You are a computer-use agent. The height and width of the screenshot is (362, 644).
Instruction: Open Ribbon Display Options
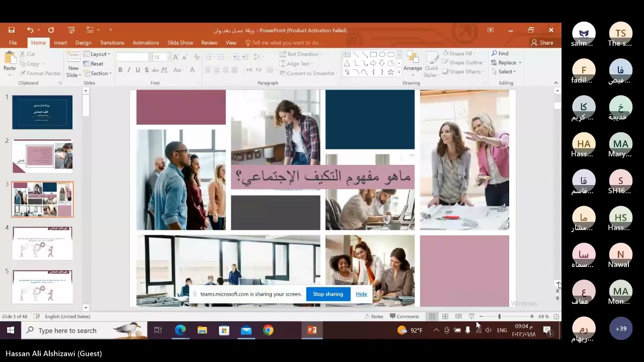coord(491,30)
